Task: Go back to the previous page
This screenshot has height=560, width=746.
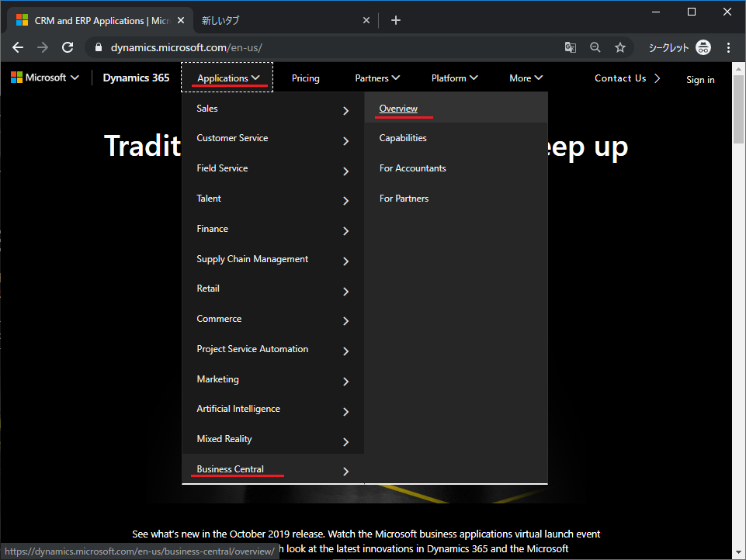Action: click(x=18, y=47)
